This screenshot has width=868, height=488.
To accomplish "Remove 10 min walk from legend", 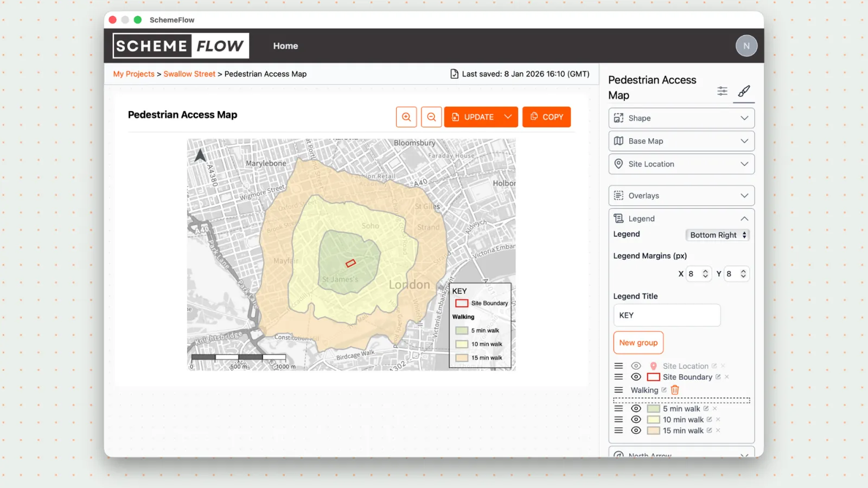I will click(718, 419).
